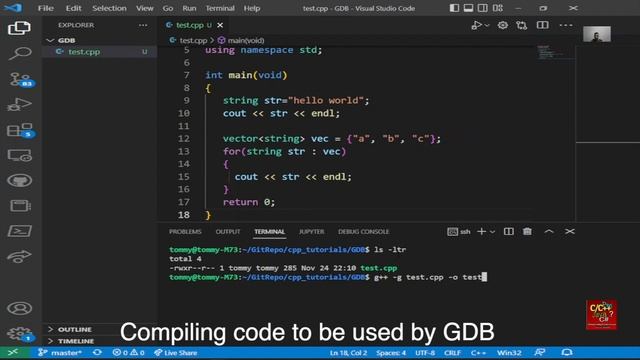Toggle secondary side bar layout button
Viewport: 640px width, 360px height.
point(483,8)
